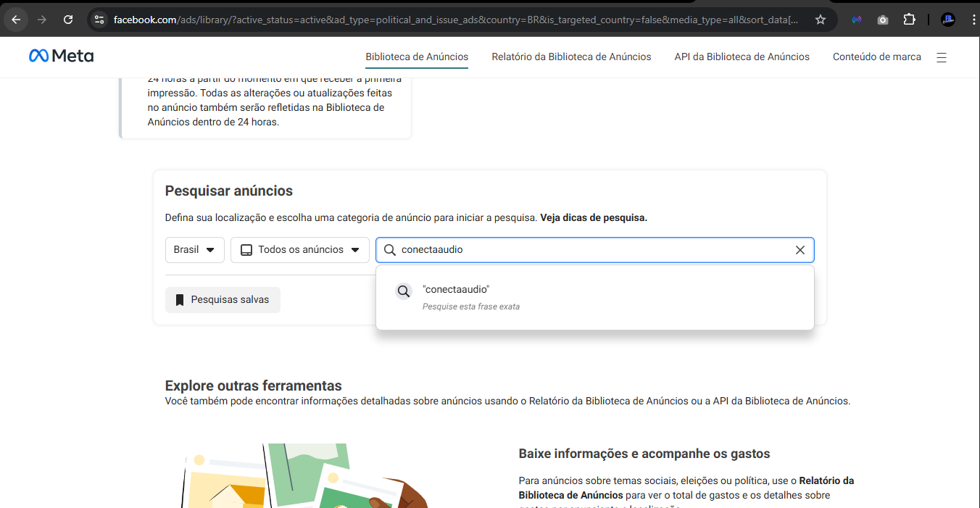
Task: Select Biblioteca de Anúncios tab
Action: click(417, 57)
